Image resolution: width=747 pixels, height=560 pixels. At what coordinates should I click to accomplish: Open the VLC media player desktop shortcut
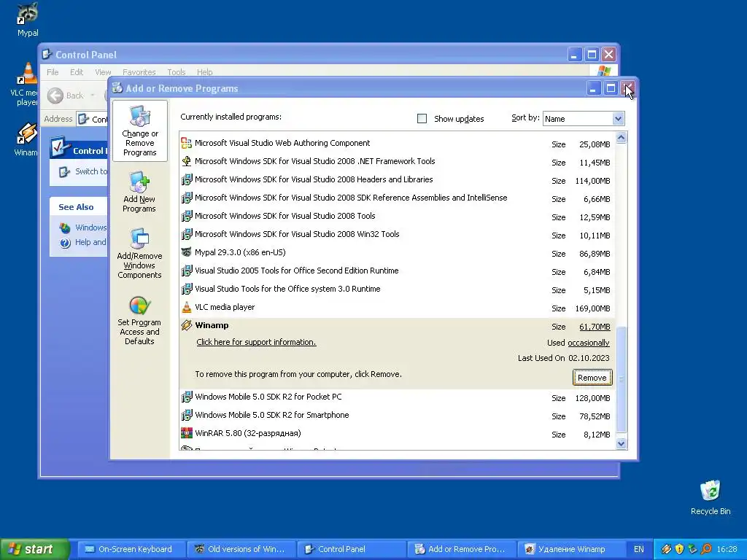[x=26, y=84]
